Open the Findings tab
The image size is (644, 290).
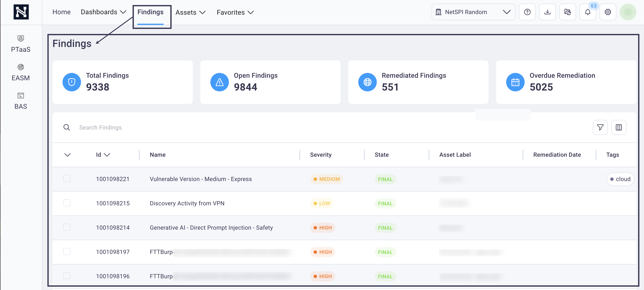pos(150,12)
